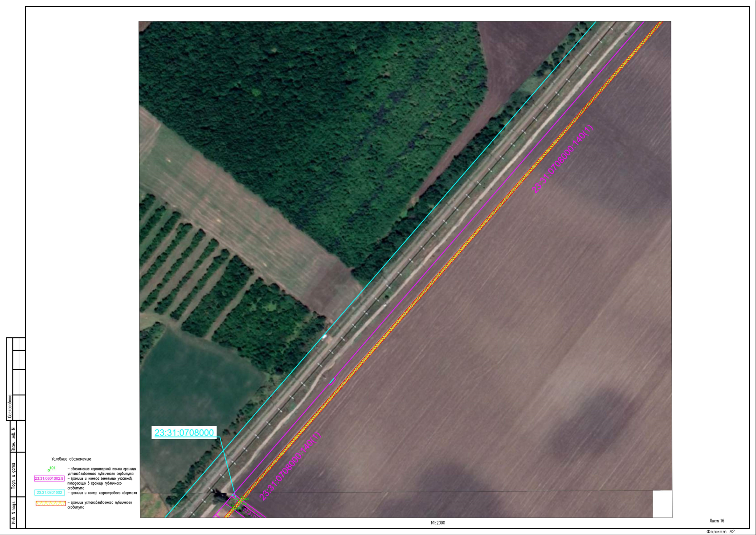Image resolution: width=756 pixels, height=535 pixels.
Task: Click the cyan "23:31:0708000" callout label on map
Action: click(184, 432)
